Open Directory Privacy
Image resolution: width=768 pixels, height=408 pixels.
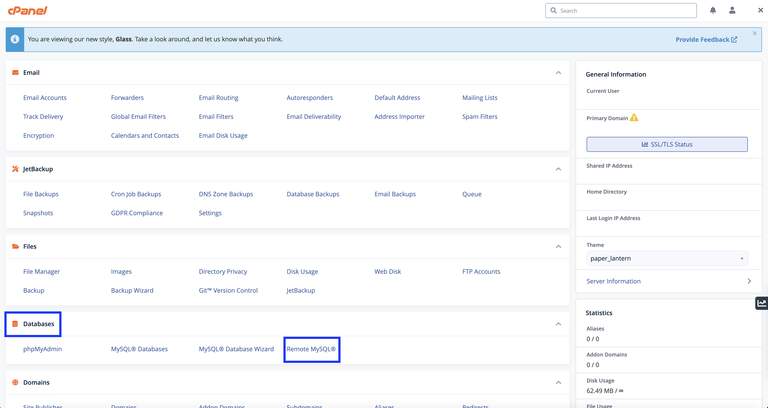pyautogui.click(x=223, y=272)
